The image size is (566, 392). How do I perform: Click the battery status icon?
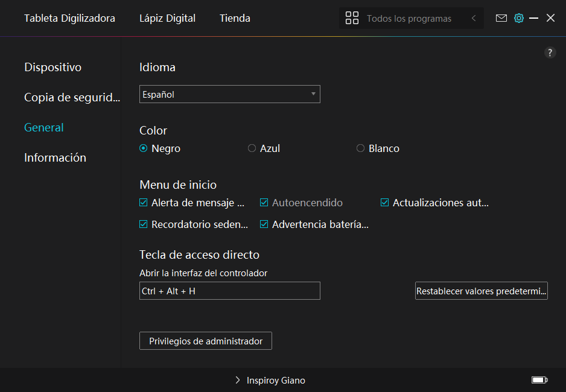[x=539, y=380]
